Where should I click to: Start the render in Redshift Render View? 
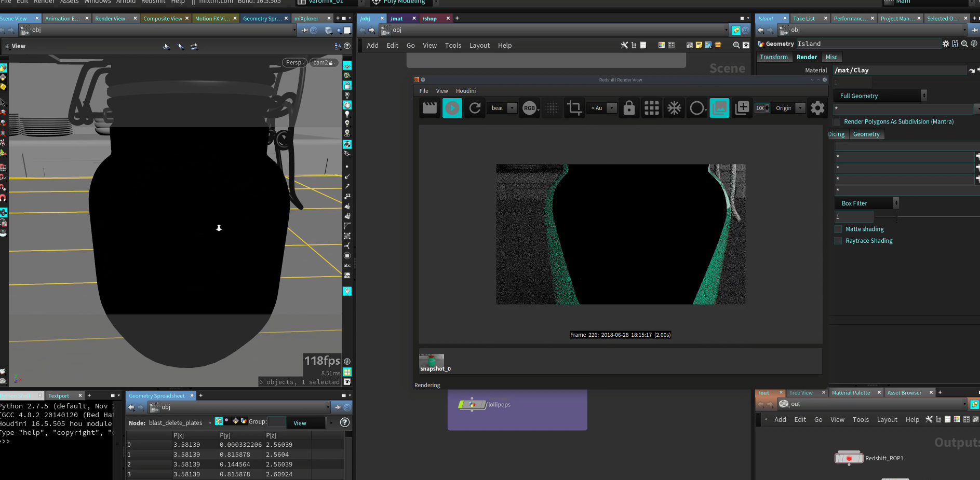click(x=452, y=108)
